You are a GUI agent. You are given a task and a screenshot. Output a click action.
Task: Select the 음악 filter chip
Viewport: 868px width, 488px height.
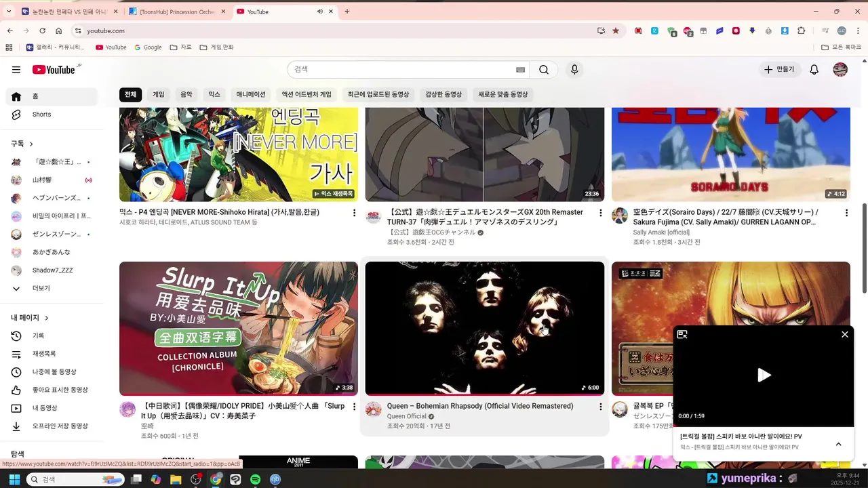click(186, 94)
